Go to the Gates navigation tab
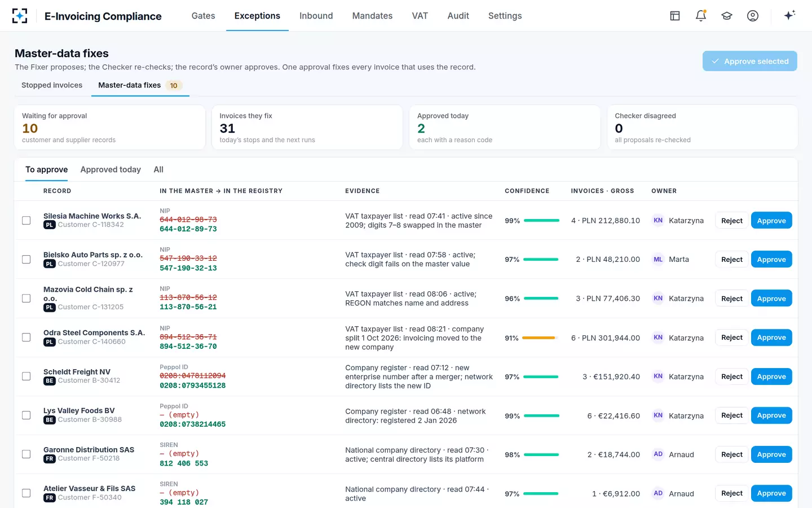Screen dimensions: 812x508 click(203, 16)
